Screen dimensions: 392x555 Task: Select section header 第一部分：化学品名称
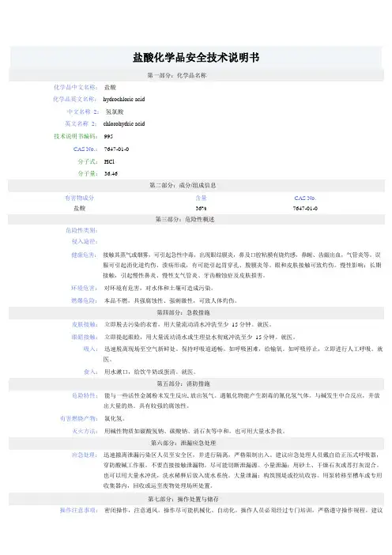177,75
